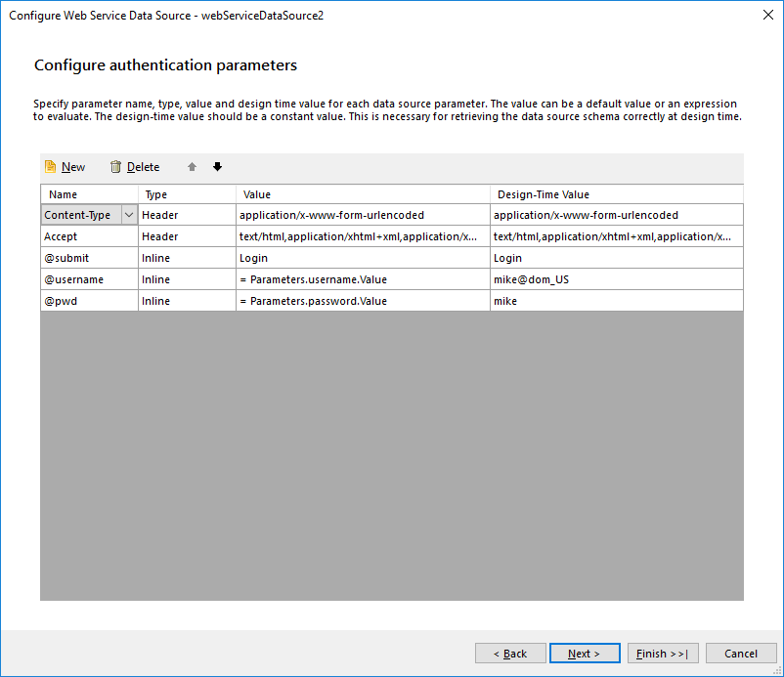
Task: Click the move down arrow icon
Action: coord(217,167)
